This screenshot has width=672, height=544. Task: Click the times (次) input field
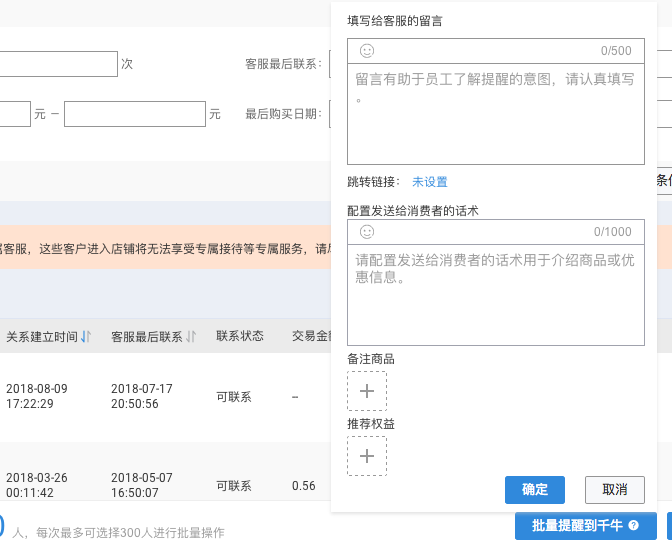(x=58, y=64)
